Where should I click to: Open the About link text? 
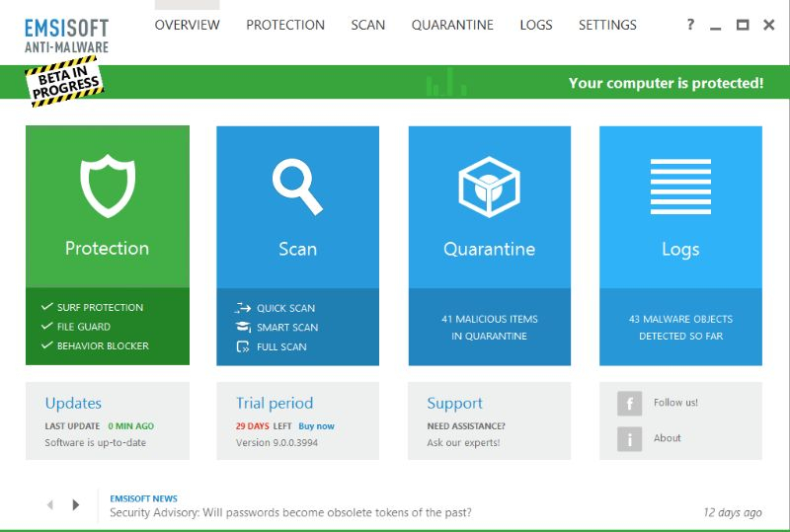click(x=668, y=438)
